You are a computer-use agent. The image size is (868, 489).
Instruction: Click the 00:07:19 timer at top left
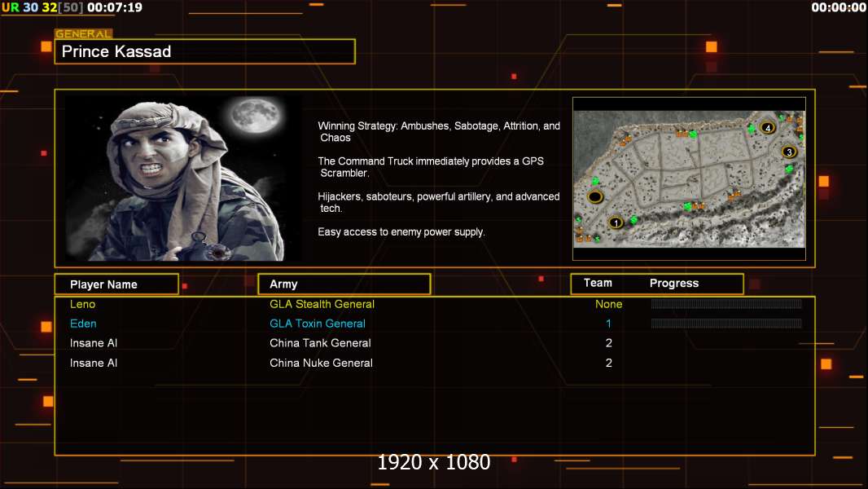115,7
